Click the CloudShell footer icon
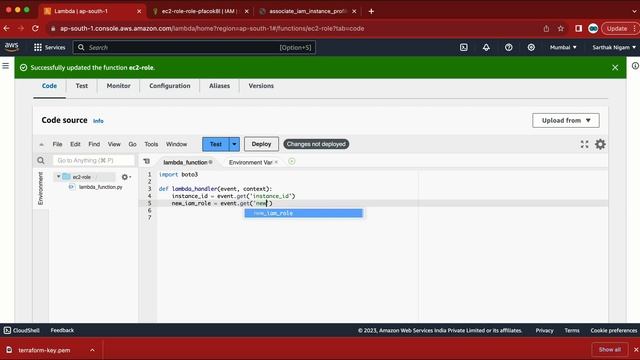The image size is (640, 360). click(x=7, y=330)
